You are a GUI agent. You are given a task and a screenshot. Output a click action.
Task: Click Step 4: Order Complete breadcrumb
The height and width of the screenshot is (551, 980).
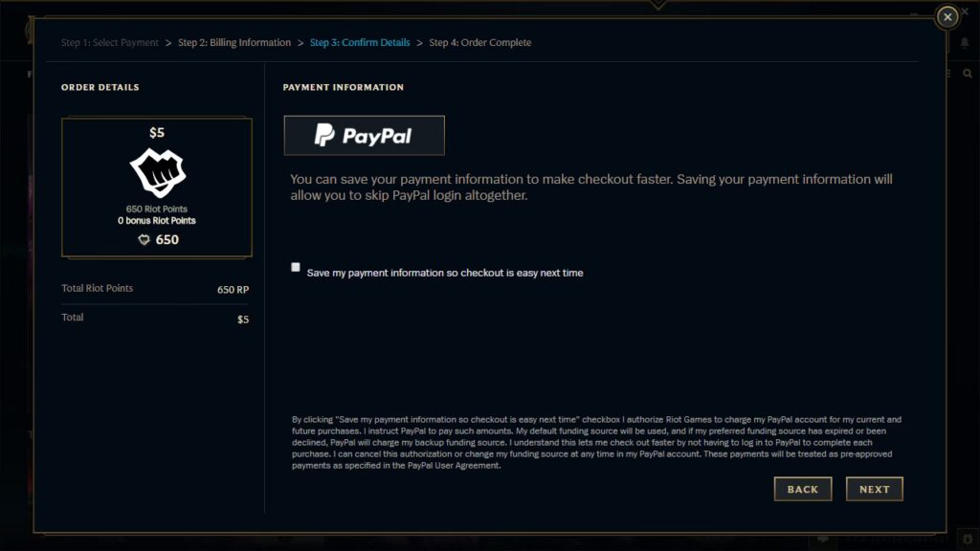coord(480,42)
